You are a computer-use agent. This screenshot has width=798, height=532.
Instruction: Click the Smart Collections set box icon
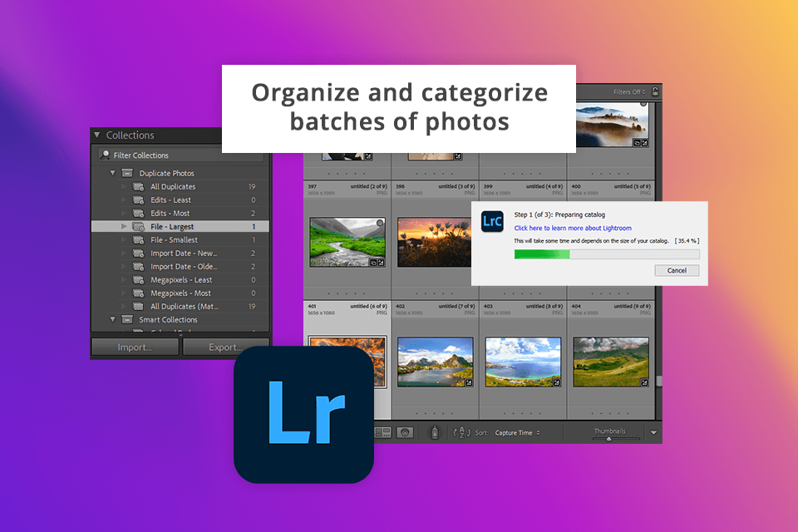tap(127, 320)
